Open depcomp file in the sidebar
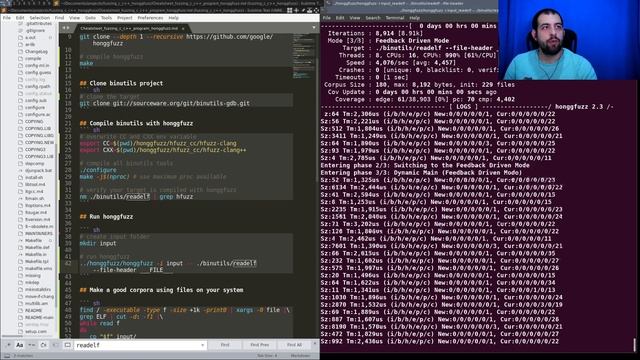The height and width of the screenshot is (360, 640). click(x=34, y=163)
